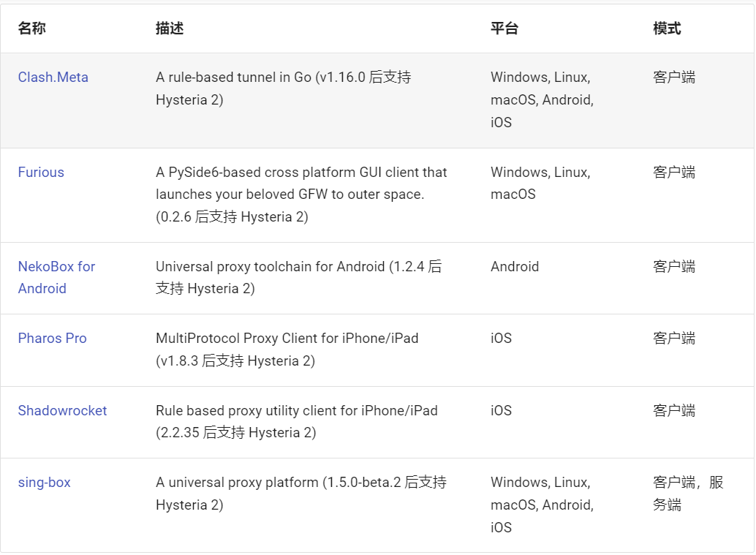Click the 平台 column header

pyautogui.click(x=504, y=28)
